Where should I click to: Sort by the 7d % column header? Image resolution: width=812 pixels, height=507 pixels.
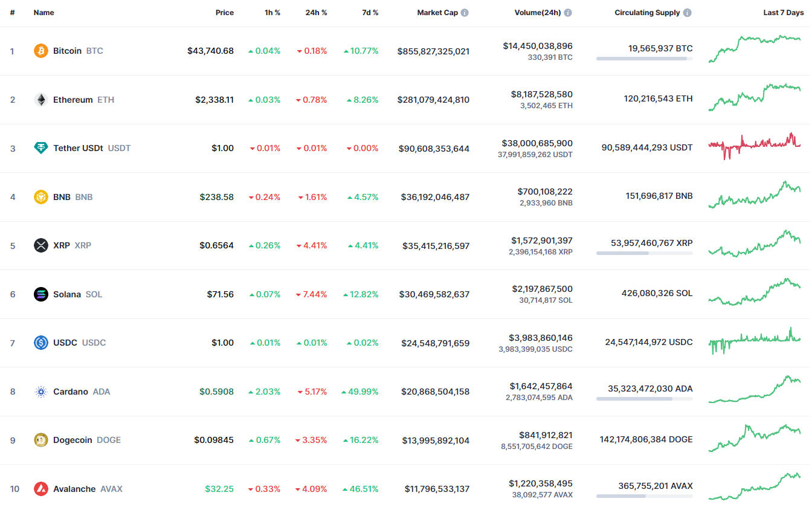[x=370, y=13]
